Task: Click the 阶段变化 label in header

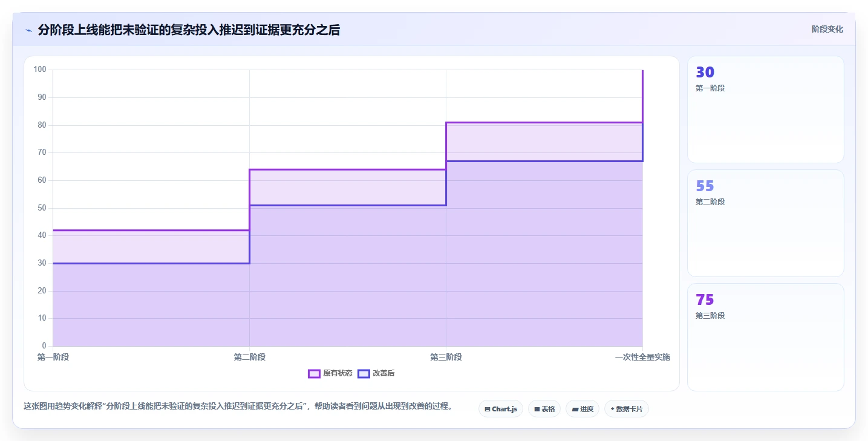Action: tap(827, 29)
